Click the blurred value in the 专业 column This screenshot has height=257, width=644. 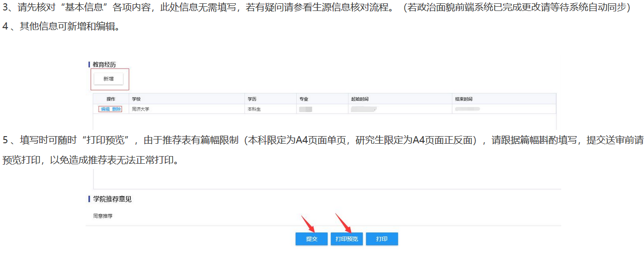pyautogui.click(x=305, y=109)
